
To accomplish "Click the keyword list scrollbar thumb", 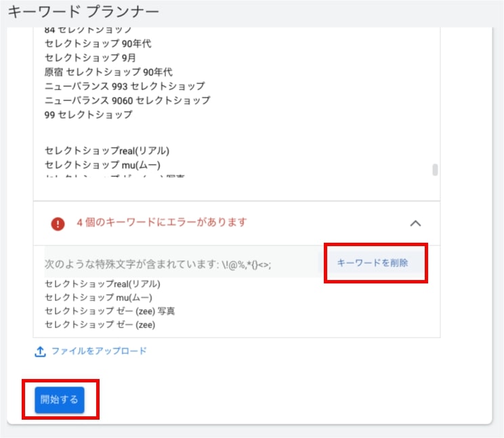I will 435,170.
